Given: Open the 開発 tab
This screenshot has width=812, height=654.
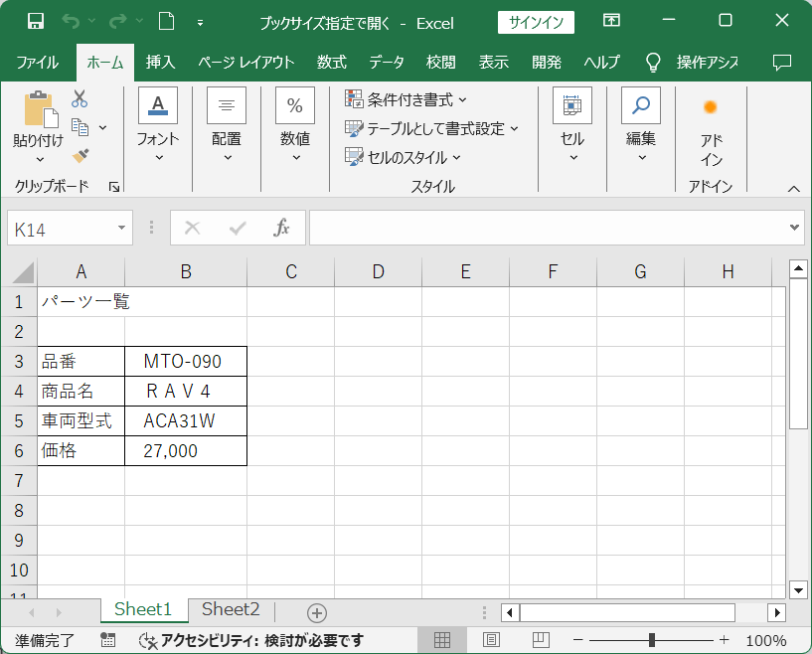Looking at the screenshot, I should 547,63.
